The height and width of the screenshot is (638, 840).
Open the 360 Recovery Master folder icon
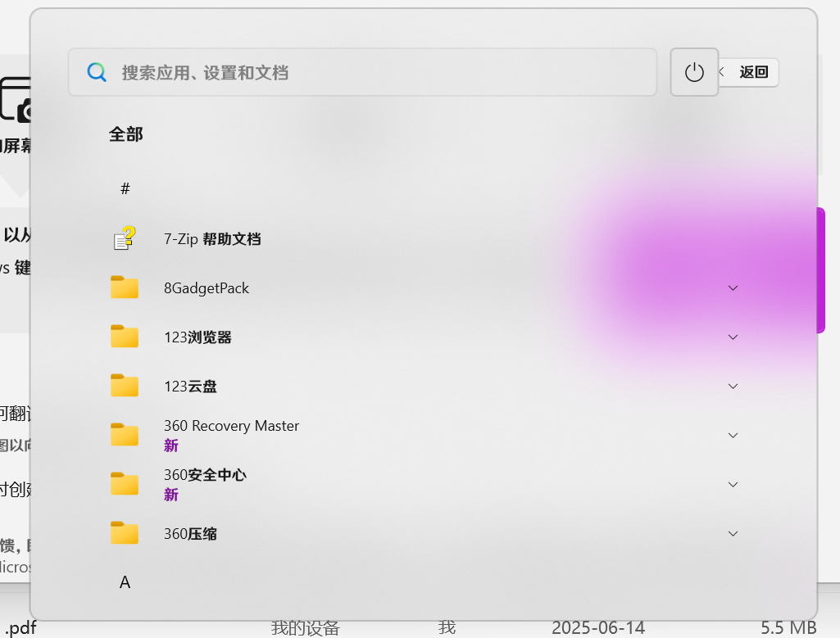pyautogui.click(x=124, y=435)
